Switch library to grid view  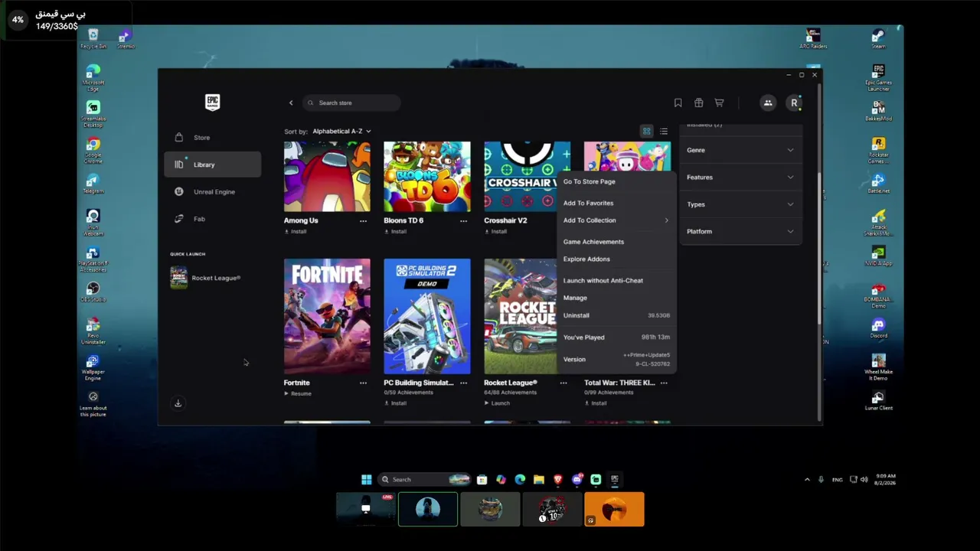(647, 132)
